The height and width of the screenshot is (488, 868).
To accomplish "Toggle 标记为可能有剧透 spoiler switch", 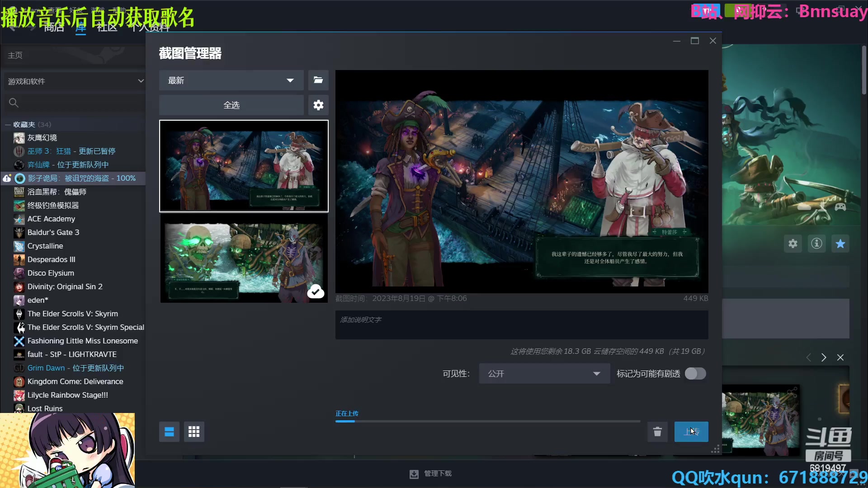I will coord(695,374).
